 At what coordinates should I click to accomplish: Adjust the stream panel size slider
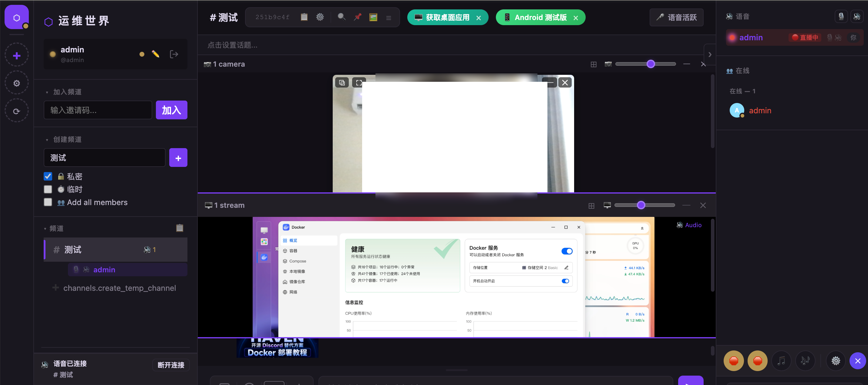644,205
